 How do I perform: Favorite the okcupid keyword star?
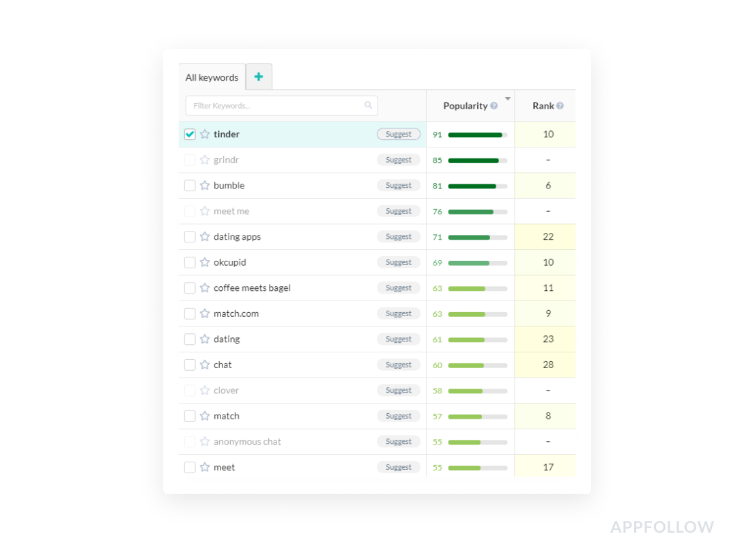[205, 262]
